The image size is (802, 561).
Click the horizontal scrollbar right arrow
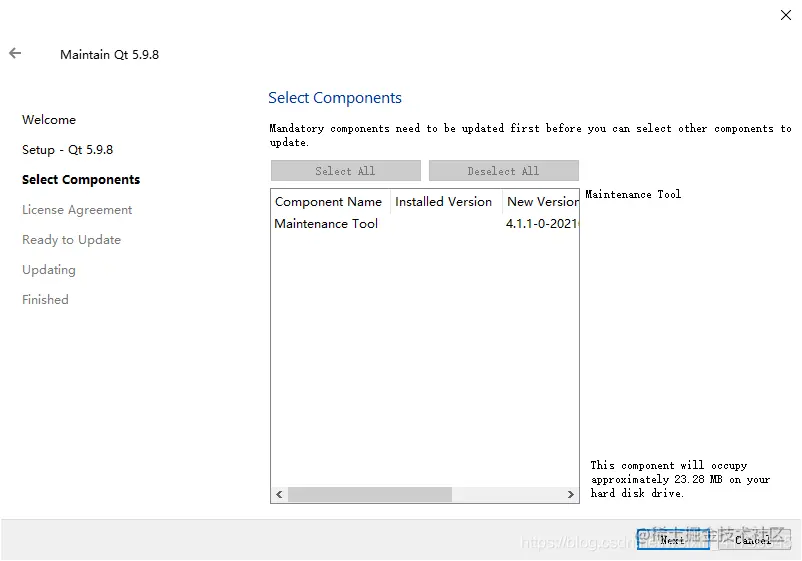click(x=570, y=495)
